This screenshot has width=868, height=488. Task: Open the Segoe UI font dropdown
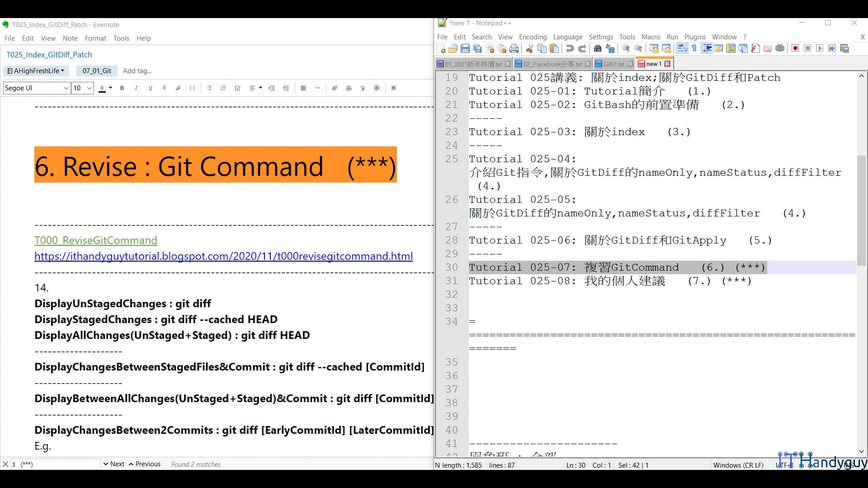click(x=36, y=88)
